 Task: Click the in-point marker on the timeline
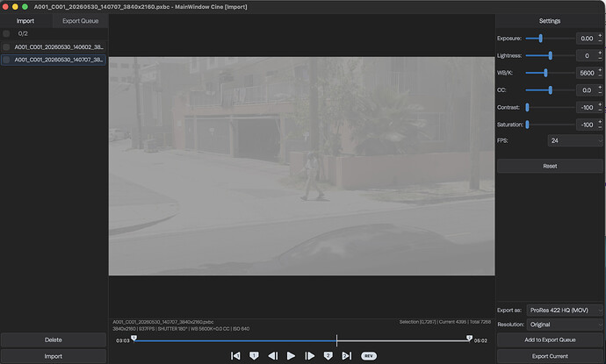(x=133, y=339)
